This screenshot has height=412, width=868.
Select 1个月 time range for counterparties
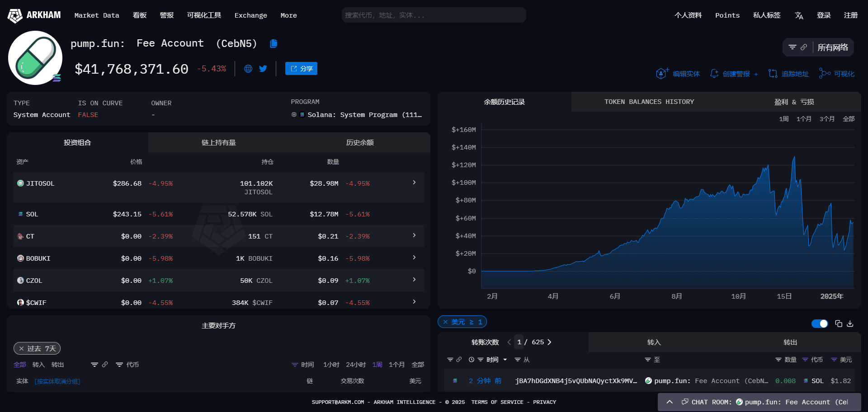coord(397,365)
